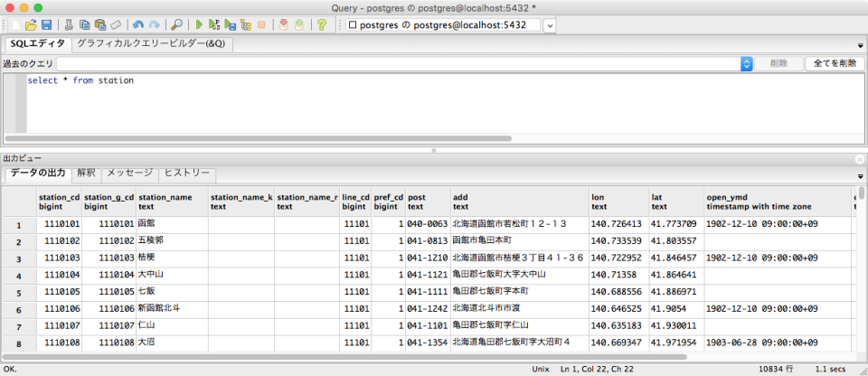Click the Clear edit window eraser icon
This screenshot has height=376, width=868.
click(x=115, y=25)
